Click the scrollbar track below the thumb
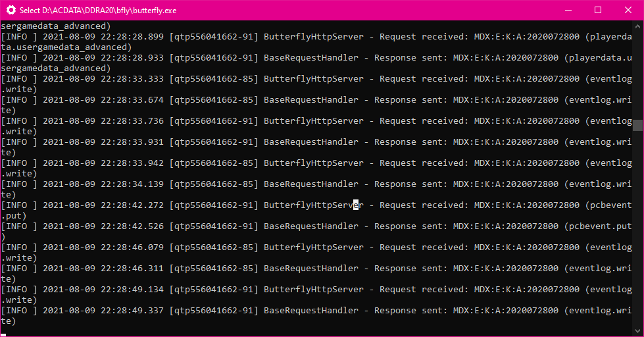644x337 pixels. click(637, 230)
